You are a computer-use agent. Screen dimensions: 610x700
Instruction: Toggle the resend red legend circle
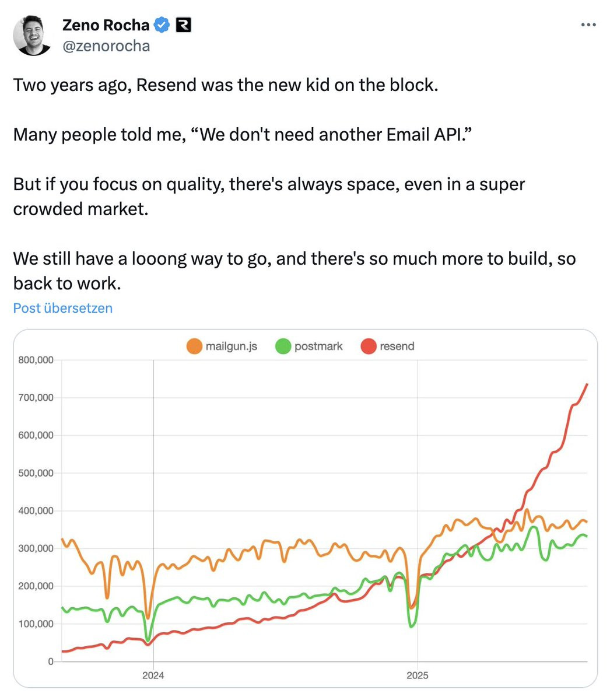click(369, 346)
